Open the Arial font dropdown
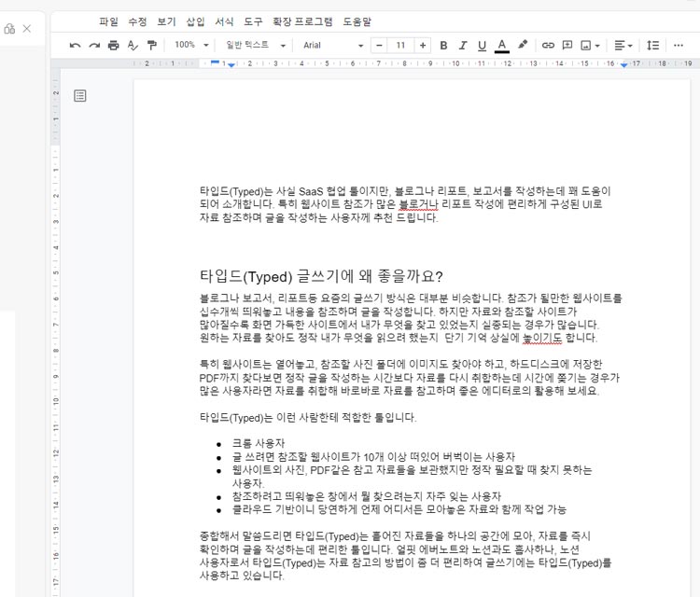The image size is (700, 597). click(x=333, y=46)
